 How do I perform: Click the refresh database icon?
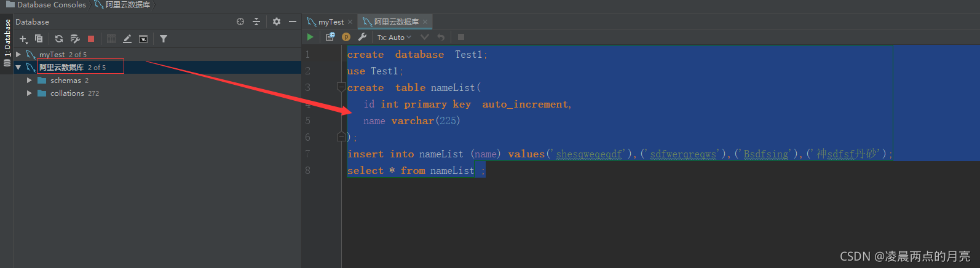point(59,39)
